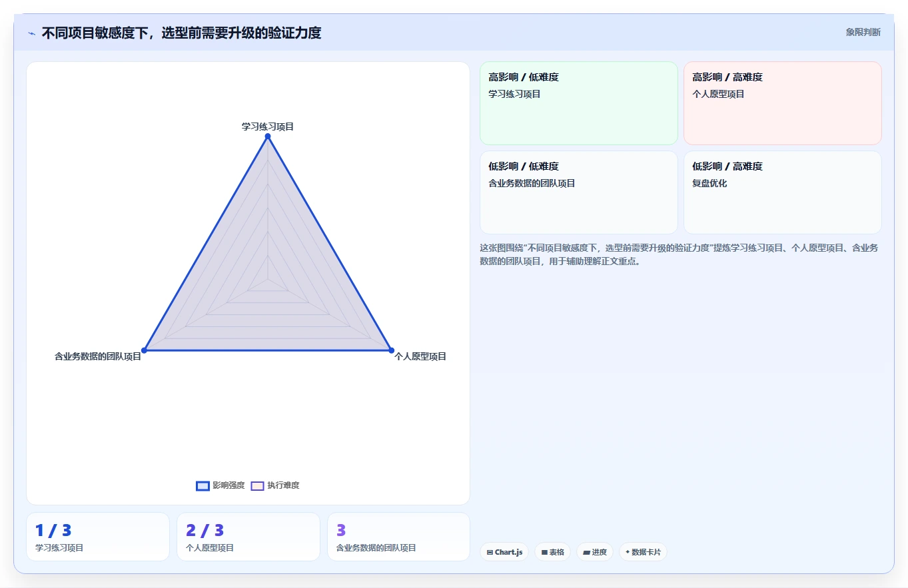This screenshot has height=588, width=908.
Task: Click the lightning icon beside the page title
Action: click(31, 33)
